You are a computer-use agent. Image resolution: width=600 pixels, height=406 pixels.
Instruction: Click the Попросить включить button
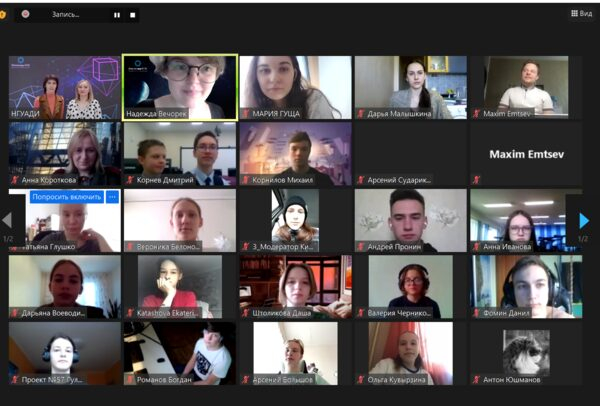67,197
